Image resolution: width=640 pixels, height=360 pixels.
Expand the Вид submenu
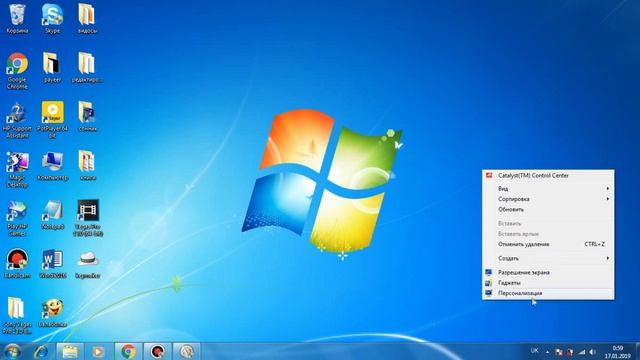(x=548, y=189)
